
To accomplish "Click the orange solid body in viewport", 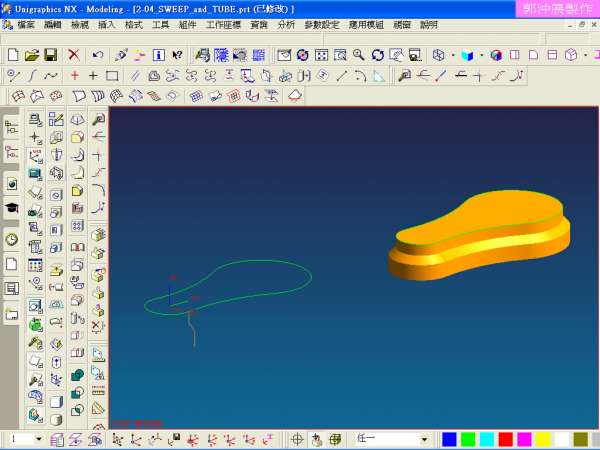I will click(x=480, y=240).
